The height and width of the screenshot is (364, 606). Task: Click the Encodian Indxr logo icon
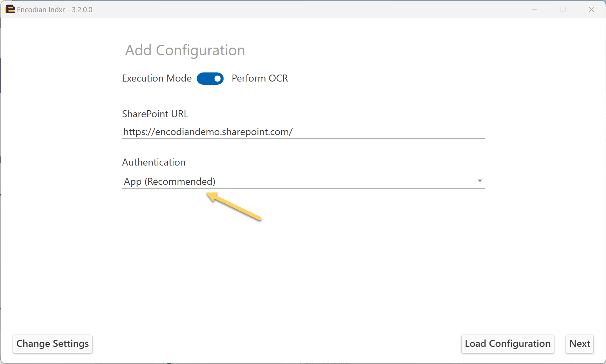(x=11, y=9)
